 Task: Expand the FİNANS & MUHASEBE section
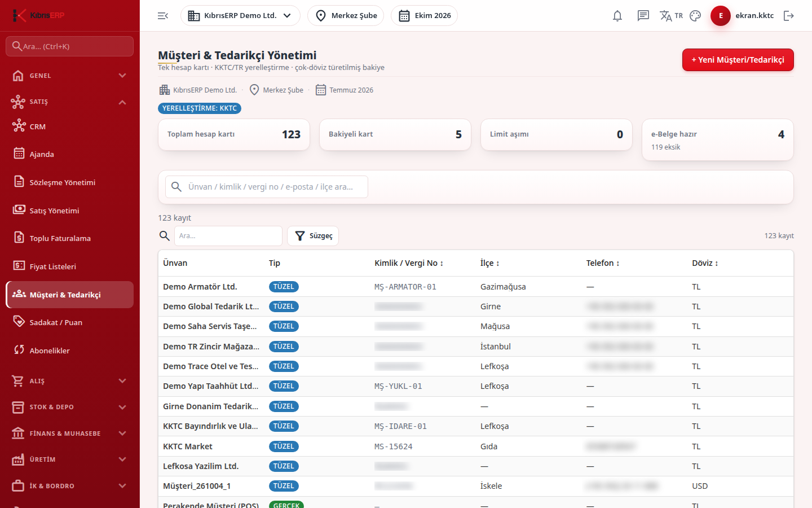coord(70,433)
